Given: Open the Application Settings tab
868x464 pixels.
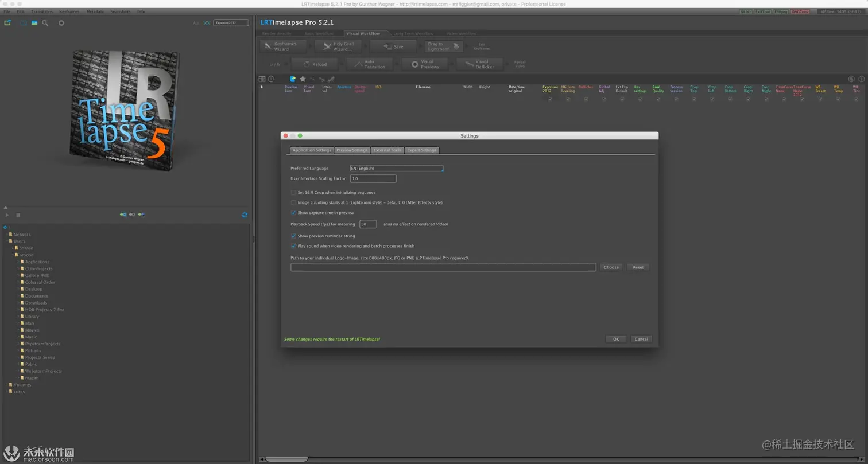Looking at the screenshot, I should [312, 150].
